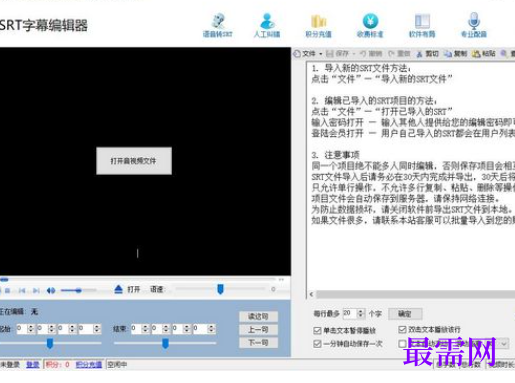Click the first 结束 time stepper arrows

pyautogui.click(x=145, y=329)
